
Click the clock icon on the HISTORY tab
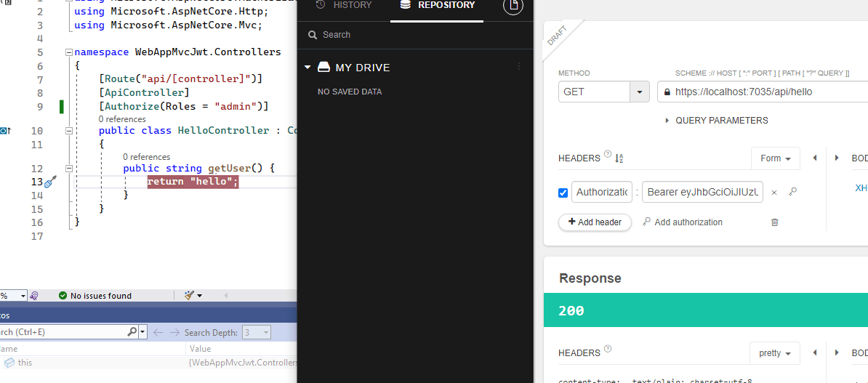point(320,5)
